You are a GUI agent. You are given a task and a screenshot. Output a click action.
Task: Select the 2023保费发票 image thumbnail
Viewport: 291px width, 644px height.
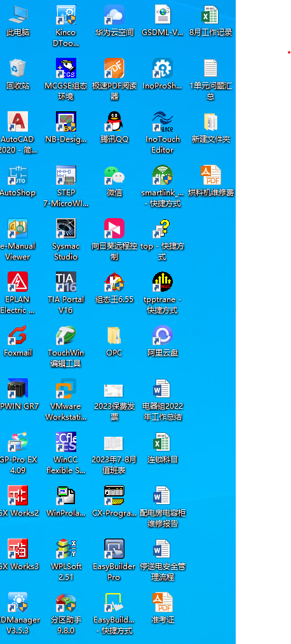[114, 390]
